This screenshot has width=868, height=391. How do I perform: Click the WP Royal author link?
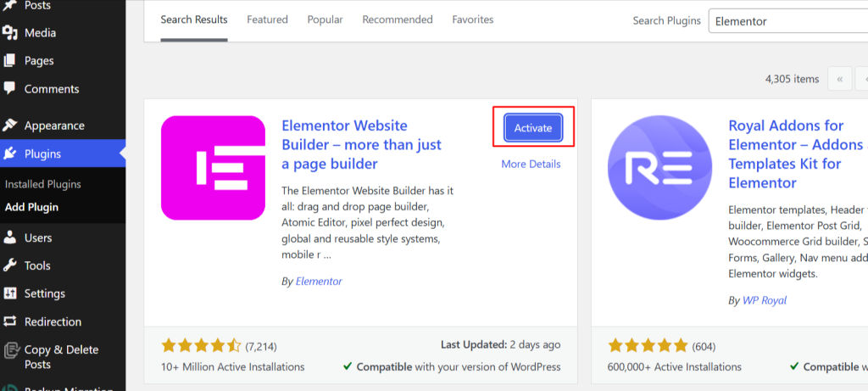(764, 300)
